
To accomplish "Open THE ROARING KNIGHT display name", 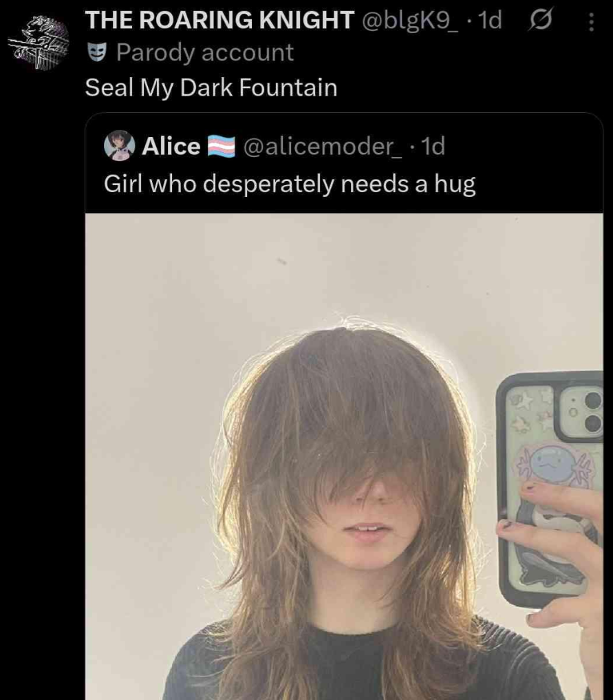I will coord(219,20).
